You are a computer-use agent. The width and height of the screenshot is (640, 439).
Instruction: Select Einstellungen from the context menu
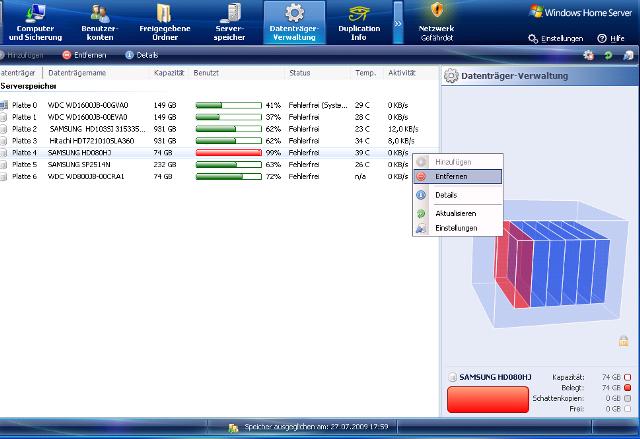(456, 228)
